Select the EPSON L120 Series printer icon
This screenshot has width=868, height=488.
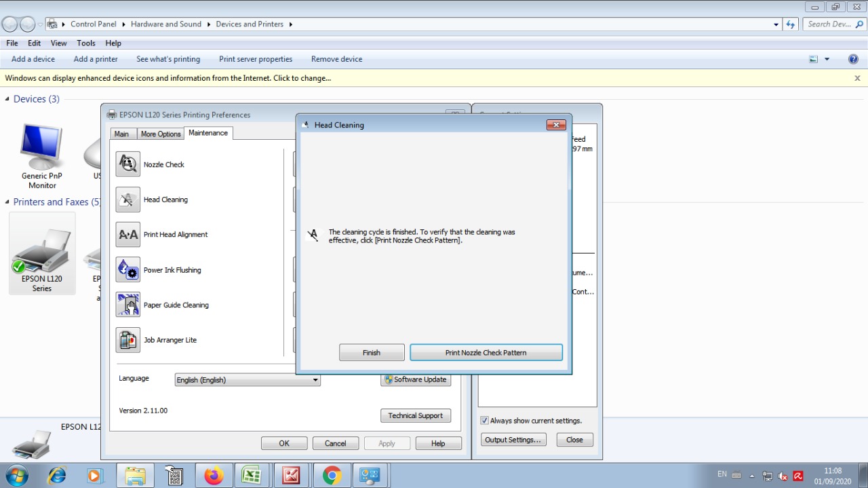coord(42,254)
